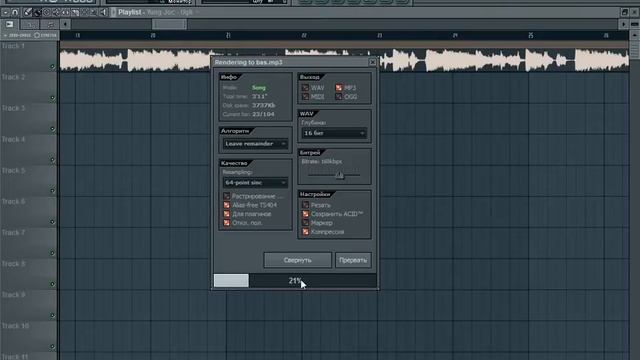Image resolution: width=640 pixels, height=360 pixels.
Task: Open the Leave remainder algorithm dropdown
Action: pyautogui.click(x=255, y=144)
